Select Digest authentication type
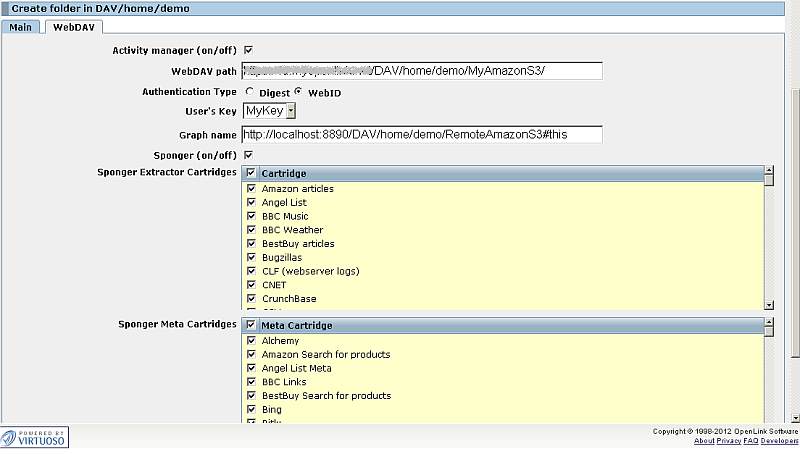Image resolution: width=800 pixels, height=454 pixels. pos(249,92)
